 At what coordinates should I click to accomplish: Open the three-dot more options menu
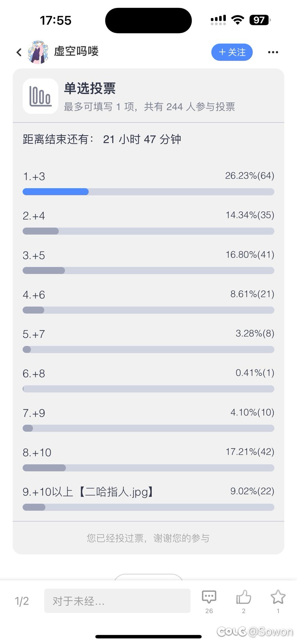[273, 52]
